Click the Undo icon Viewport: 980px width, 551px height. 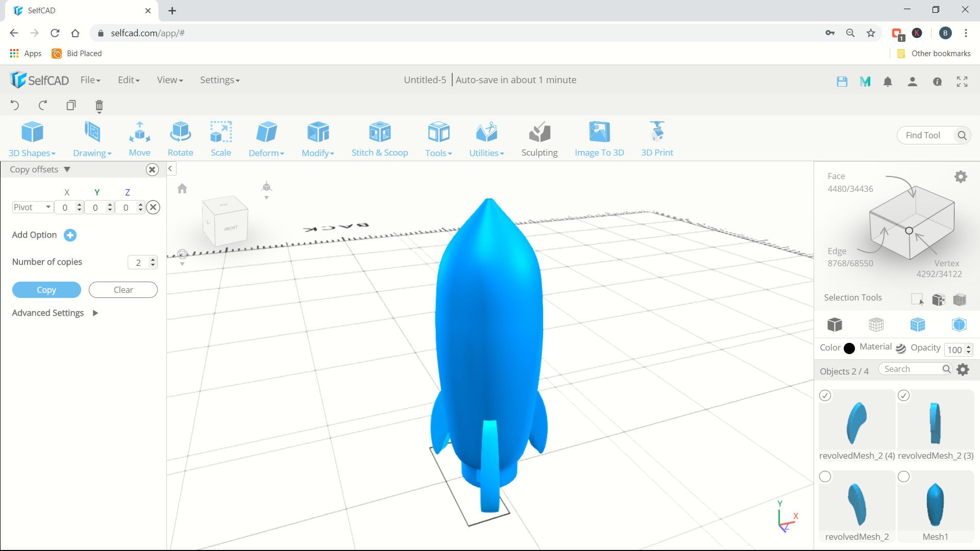tap(15, 105)
